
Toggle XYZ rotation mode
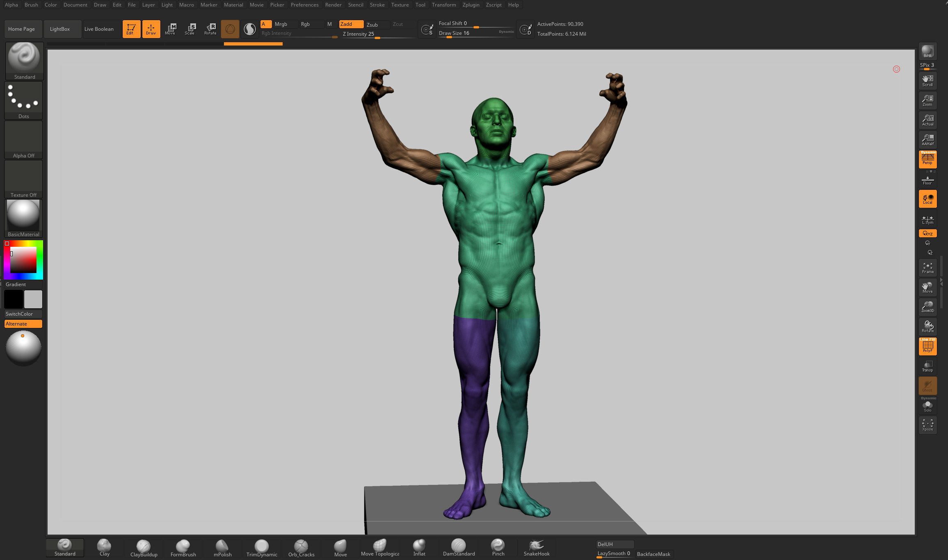[x=927, y=233]
